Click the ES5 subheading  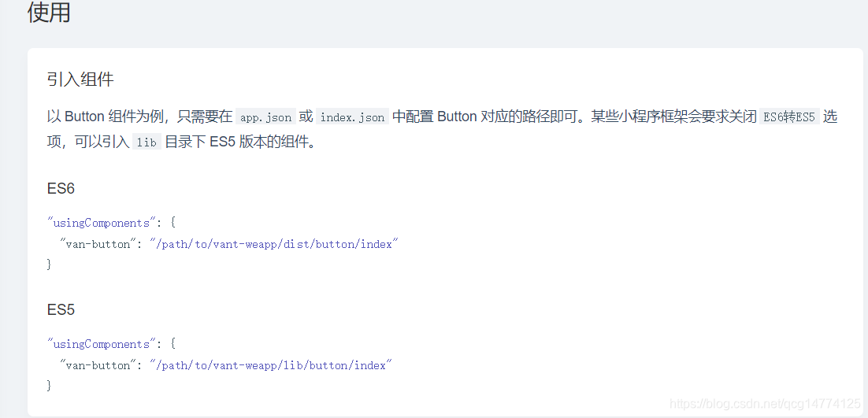tap(61, 309)
